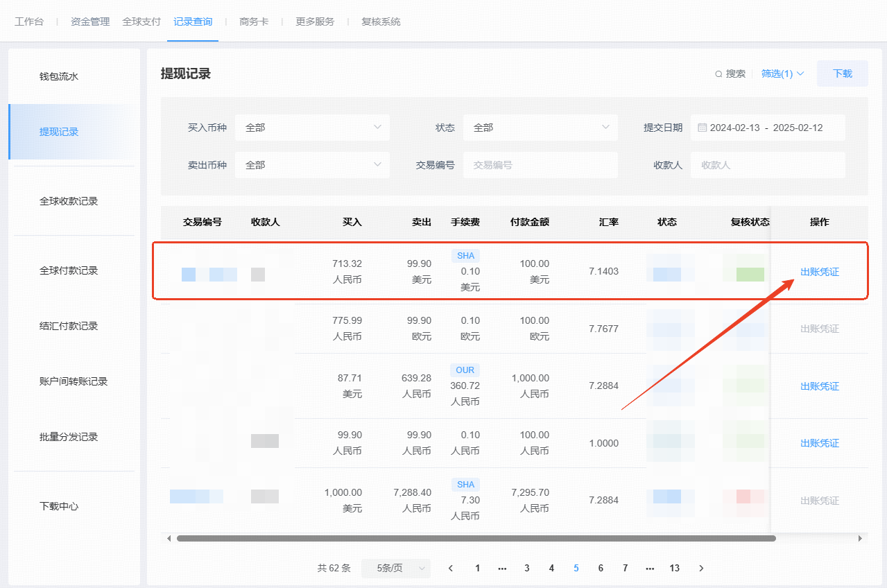
Task: Go to next page arrow
Action: [x=701, y=569]
